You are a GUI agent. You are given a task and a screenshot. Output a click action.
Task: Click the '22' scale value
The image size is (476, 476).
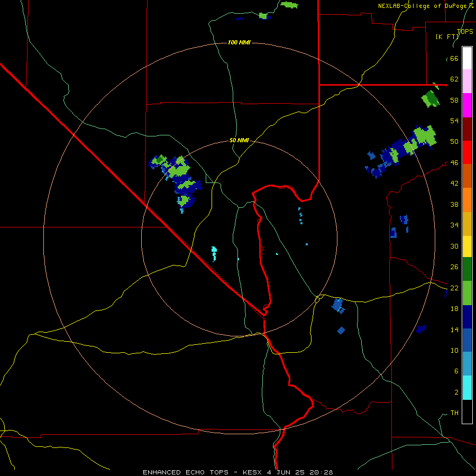(454, 288)
